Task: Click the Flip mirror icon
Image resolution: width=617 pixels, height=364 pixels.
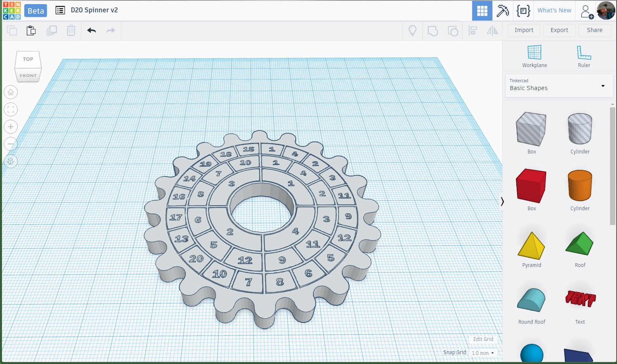Action: point(492,30)
